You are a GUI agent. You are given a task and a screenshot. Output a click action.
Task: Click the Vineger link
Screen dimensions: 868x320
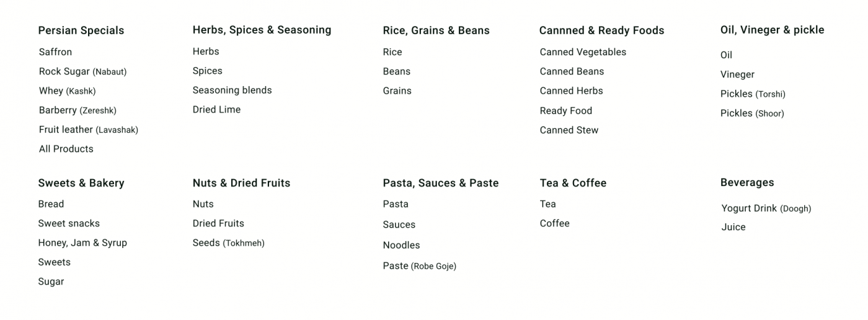tap(737, 74)
